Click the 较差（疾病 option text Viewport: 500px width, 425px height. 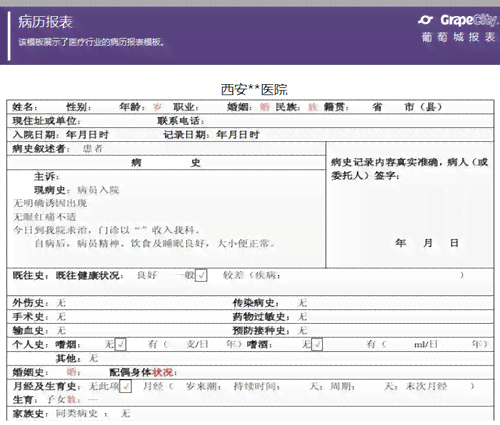(x=252, y=275)
